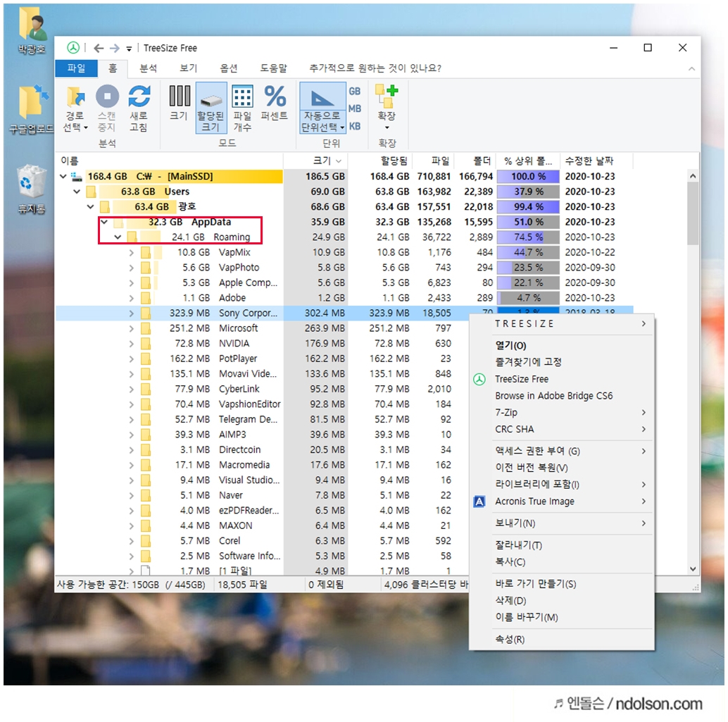Collapse the C:\ MainSSD tree node
The image size is (728, 722).
[63, 176]
